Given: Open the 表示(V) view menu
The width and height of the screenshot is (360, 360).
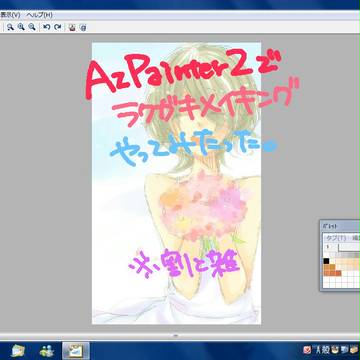Looking at the screenshot, I should (x=10, y=15).
